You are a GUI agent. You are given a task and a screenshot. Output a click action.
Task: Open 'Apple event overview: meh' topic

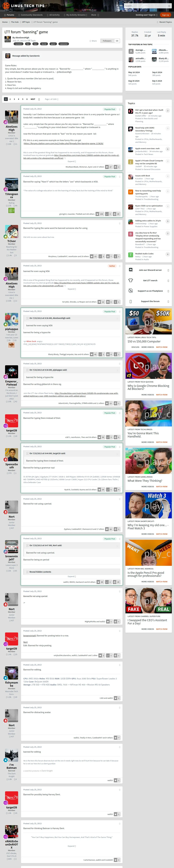click(147, 148)
